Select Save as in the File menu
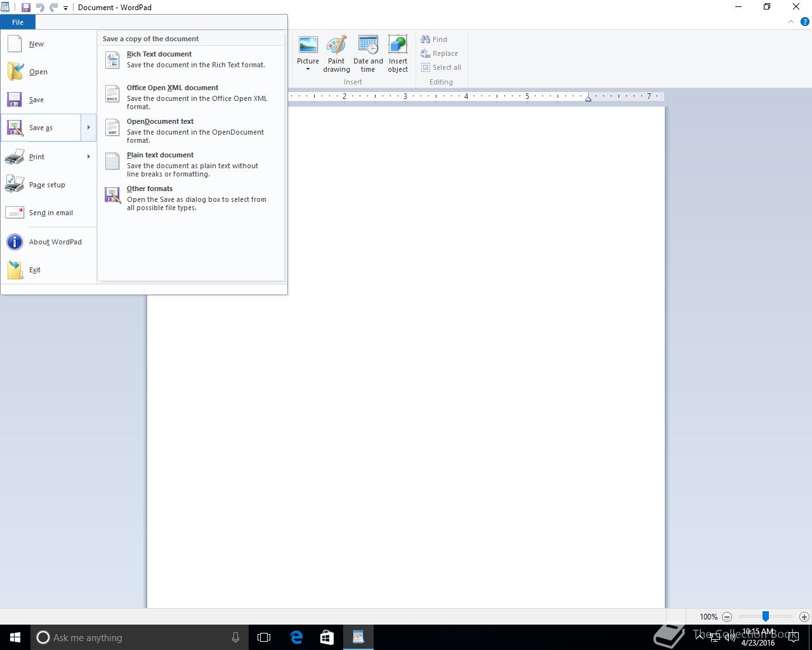This screenshot has width=812, height=650. (x=41, y=128)
